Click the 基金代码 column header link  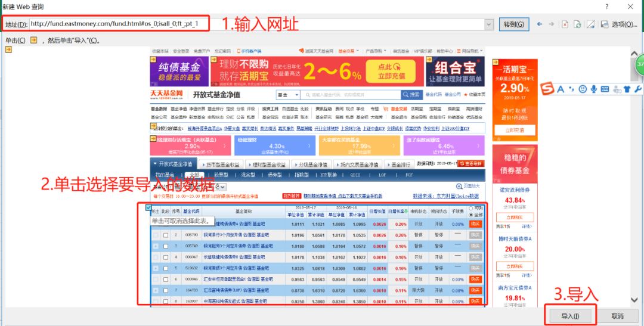pyautogui.click(x=191, y=211)
